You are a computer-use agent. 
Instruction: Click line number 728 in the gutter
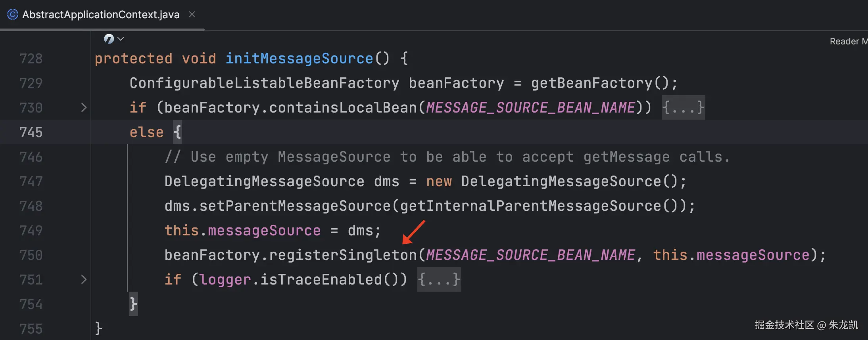(31, 59)
